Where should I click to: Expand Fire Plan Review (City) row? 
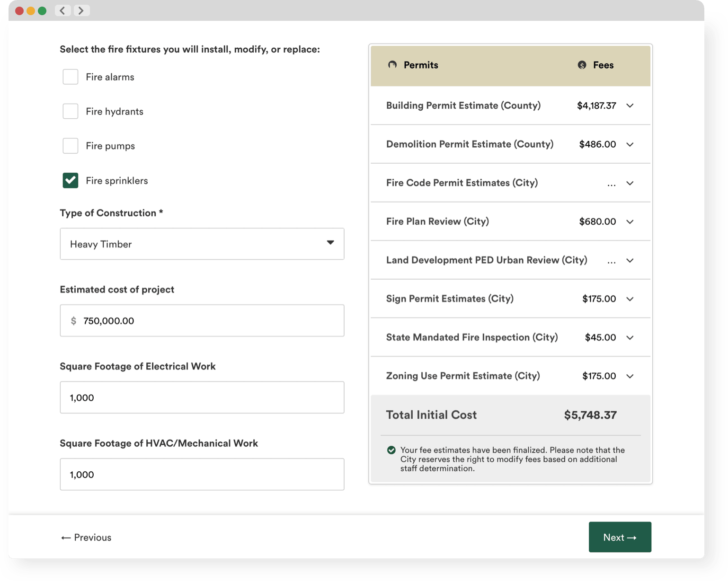tap(630, 221)
